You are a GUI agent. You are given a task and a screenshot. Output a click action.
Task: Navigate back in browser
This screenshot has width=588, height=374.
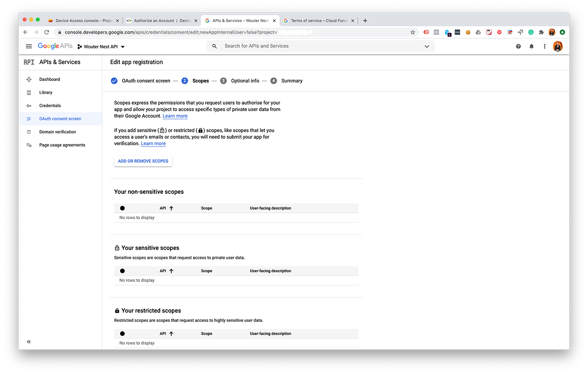(25, 32)
